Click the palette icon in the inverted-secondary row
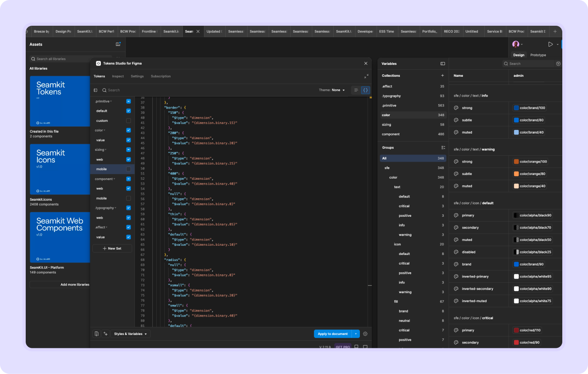Viewport: 588px width, 374px height. [456, 289]
